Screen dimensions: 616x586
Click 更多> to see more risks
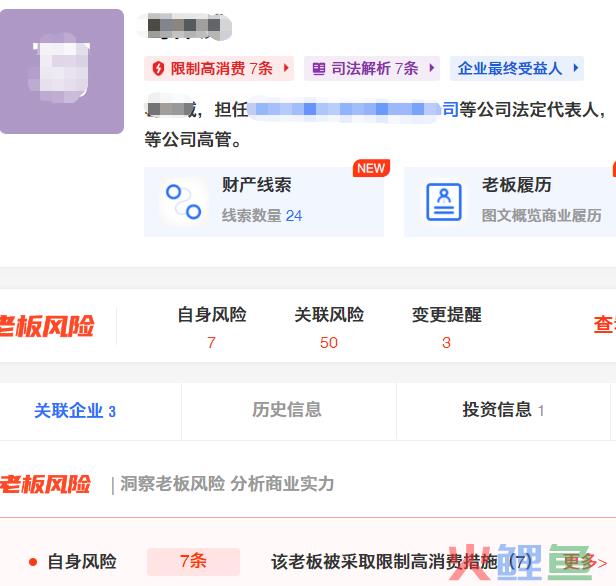tap(585, 562)
